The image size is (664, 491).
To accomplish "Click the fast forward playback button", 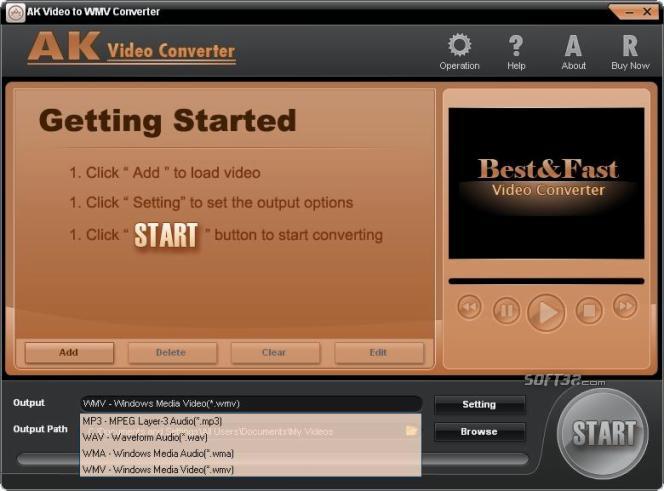I will (625, 306).
